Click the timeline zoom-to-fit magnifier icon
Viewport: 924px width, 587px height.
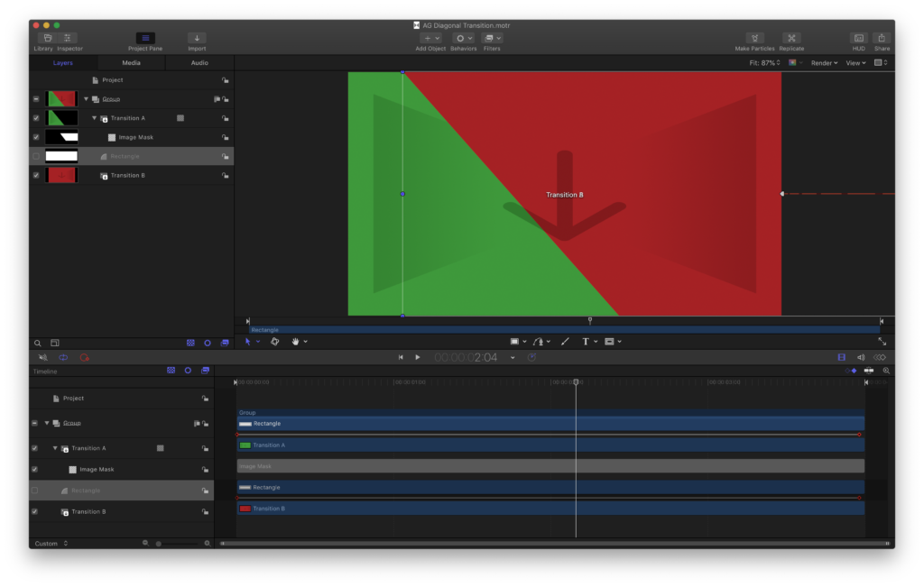click(886, 371)
